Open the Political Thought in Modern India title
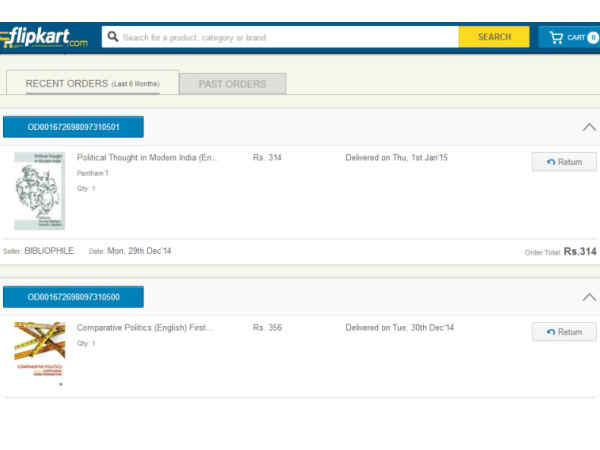This screenshot has width=600, height=450. click(146, 158)
